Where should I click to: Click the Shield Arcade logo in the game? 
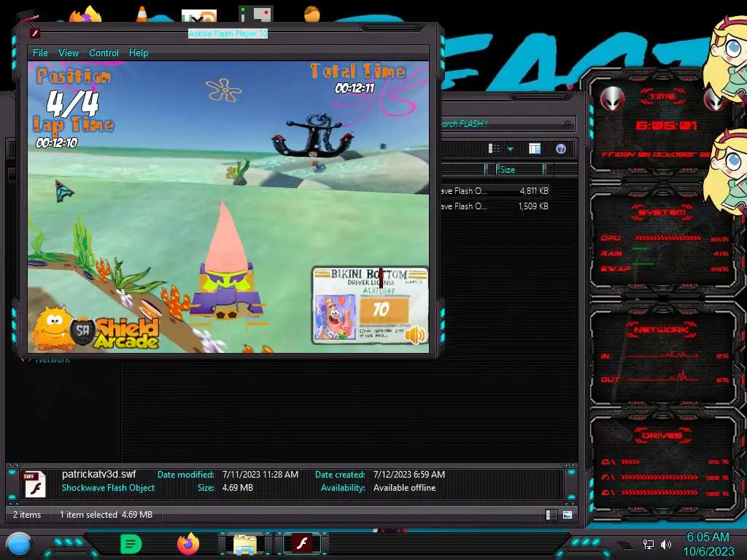[x=96, y=329]
